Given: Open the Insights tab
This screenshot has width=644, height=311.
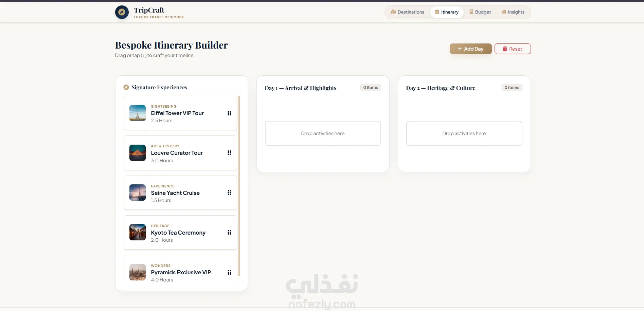Looking at the screenshot, I should tap(513, 12).
